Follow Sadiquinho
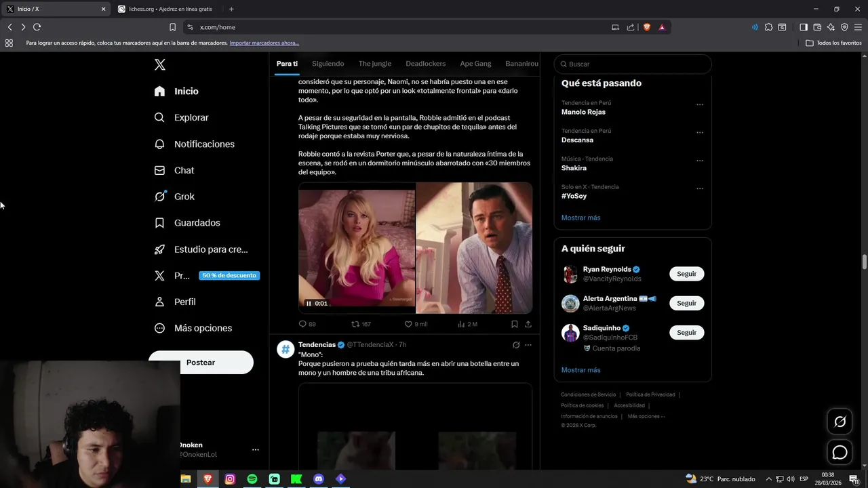Viewport: 868px width, 488px height. tap(686, 333)
